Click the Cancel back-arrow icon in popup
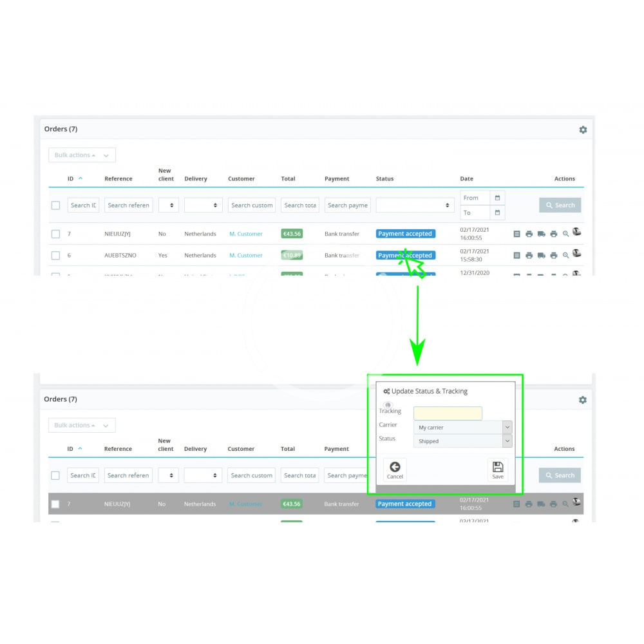The height and width of the screenshot is (644, 644). [x=395, y=469]
